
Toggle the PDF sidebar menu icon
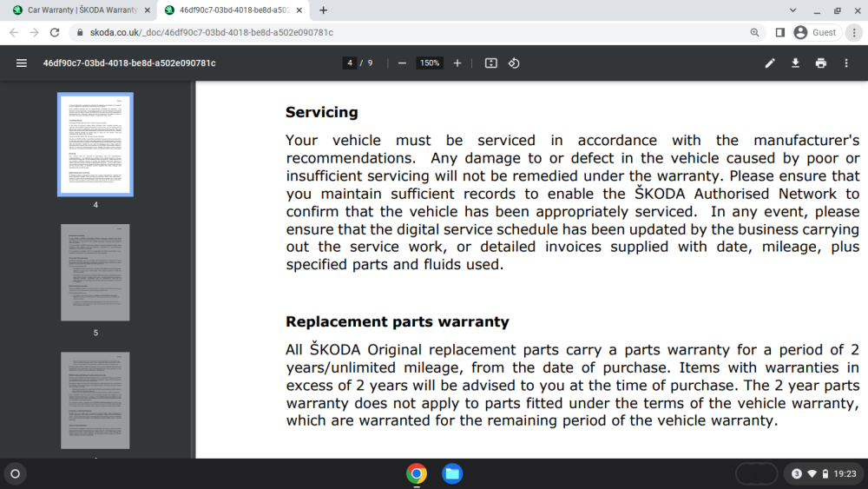[22, 63]
